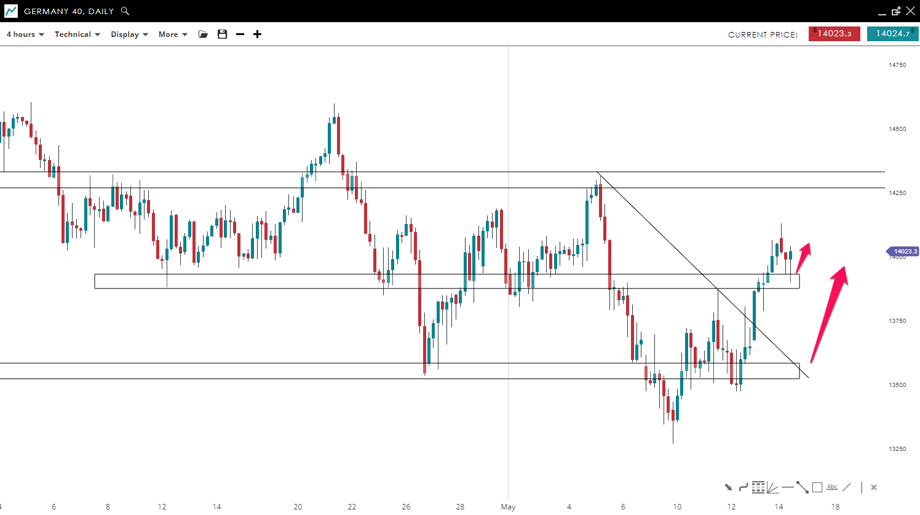Viewport: 920px width, 515px height.
Task: Select the rectangle drawing tool
Action: coord(817,487)
